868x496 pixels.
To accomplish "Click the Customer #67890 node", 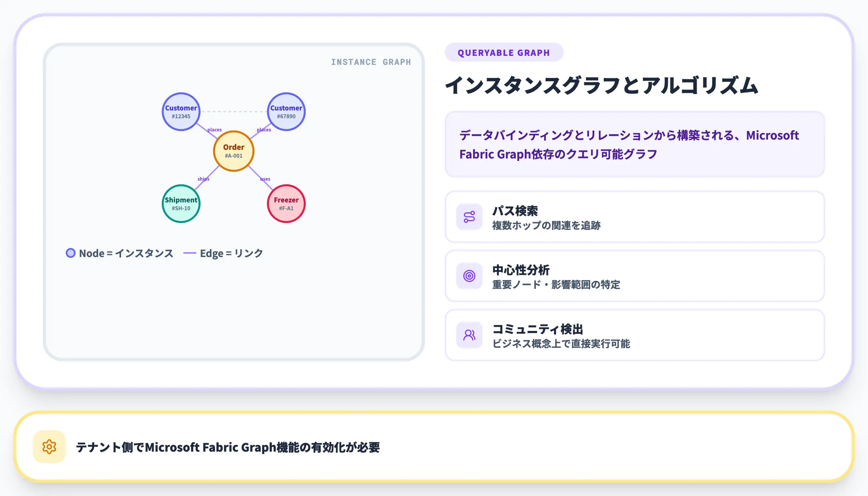I will [x=286, y=111].
